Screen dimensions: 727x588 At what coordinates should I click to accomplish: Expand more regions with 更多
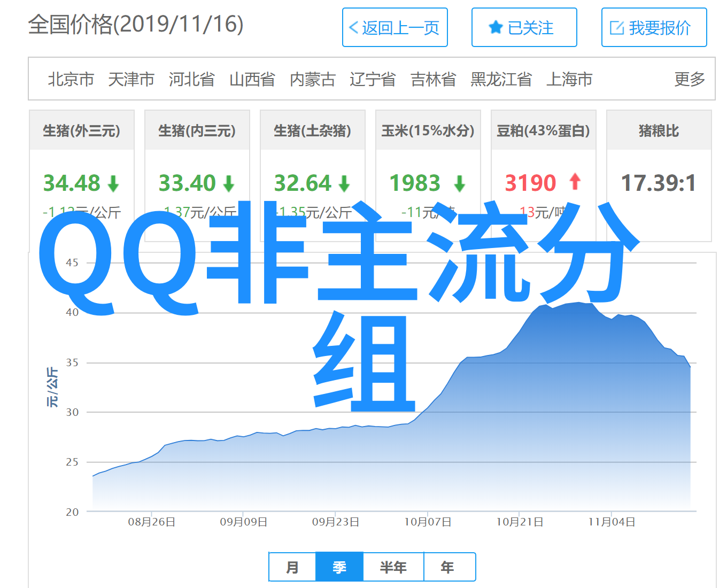[x=690, y=79]
